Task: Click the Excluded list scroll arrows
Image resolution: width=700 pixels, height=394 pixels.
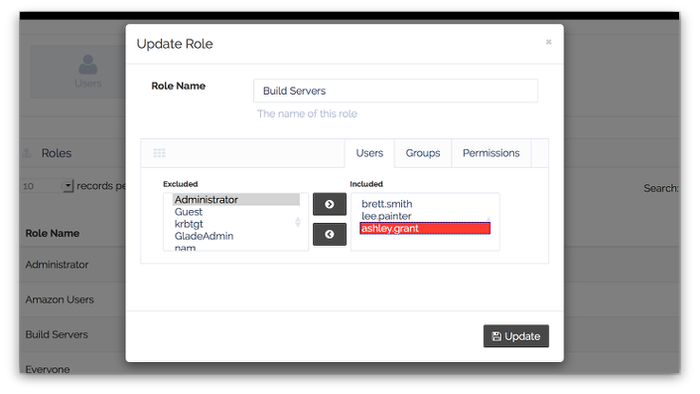Action: point(298,222)
